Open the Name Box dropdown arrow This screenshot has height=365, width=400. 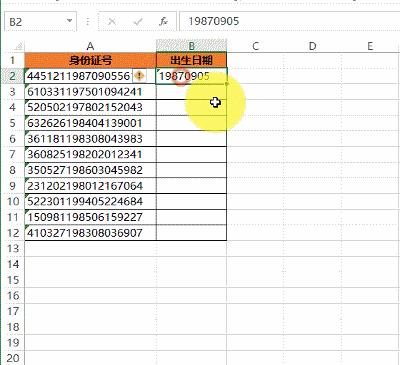coord(69,21)
